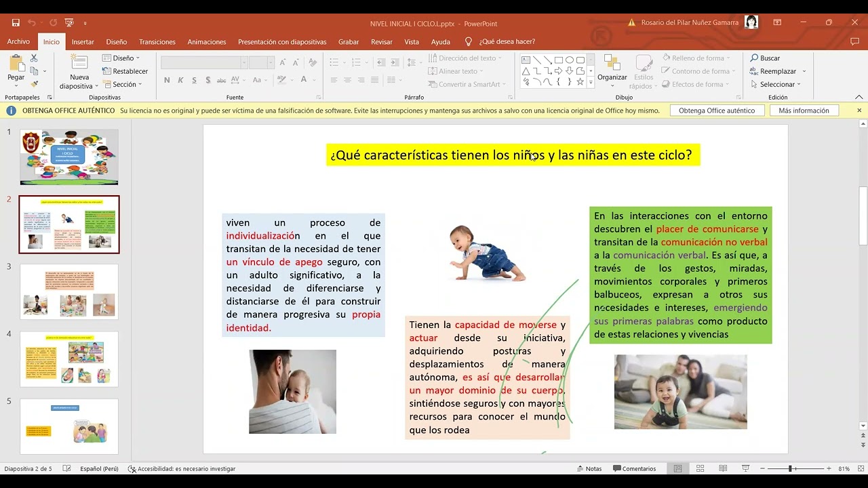Open the comments pane icon in title area
868x488 pixels.
coord(854,41)
